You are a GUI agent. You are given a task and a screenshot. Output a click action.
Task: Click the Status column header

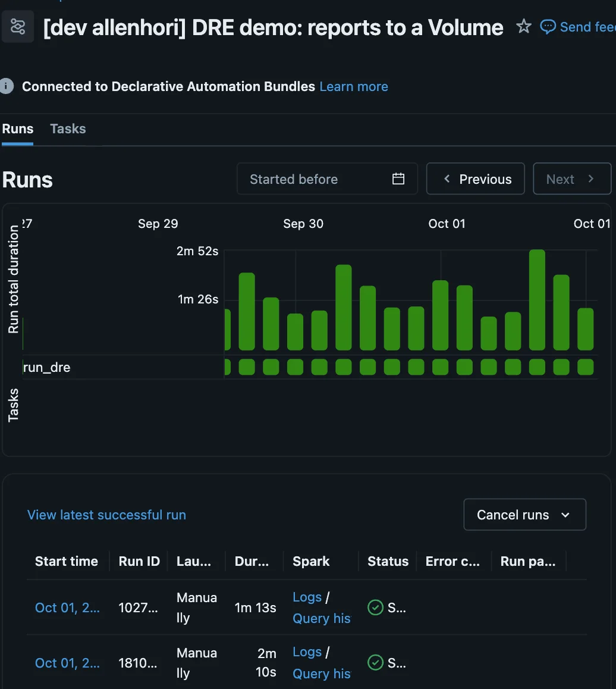click(388, 561)
